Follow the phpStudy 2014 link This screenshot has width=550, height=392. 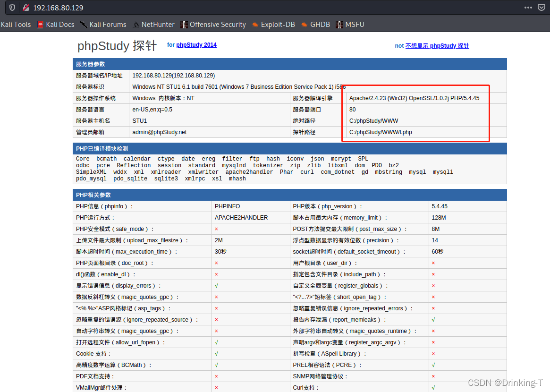pos(196,44)
